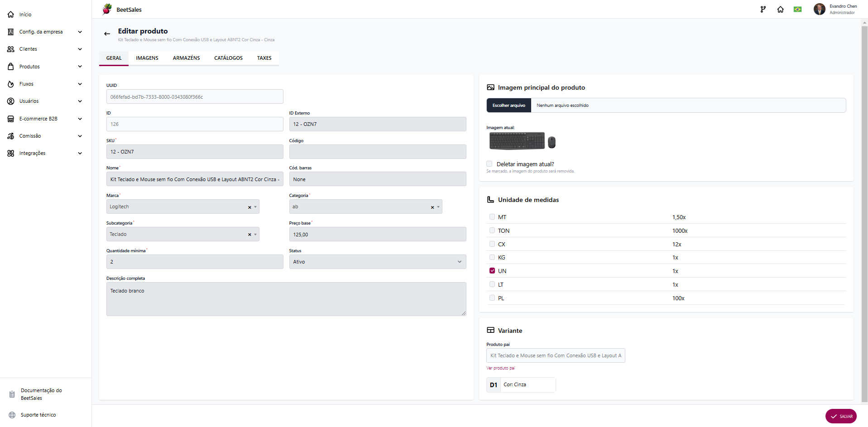Image resolution: width=868 pixels, height=427 pixels.
Task: Click the BeetSales beet logo
Action: tap(107, 9)
